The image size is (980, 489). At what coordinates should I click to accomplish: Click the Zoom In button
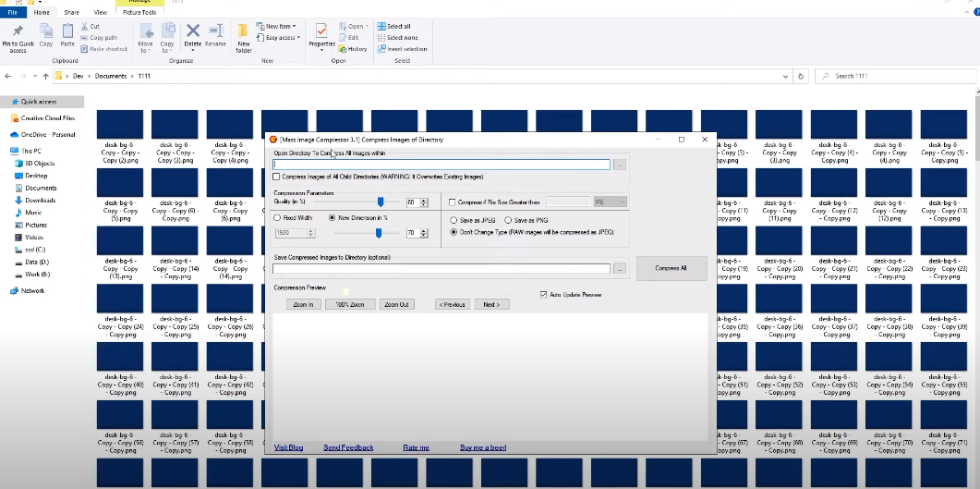(x=303, y=304)
